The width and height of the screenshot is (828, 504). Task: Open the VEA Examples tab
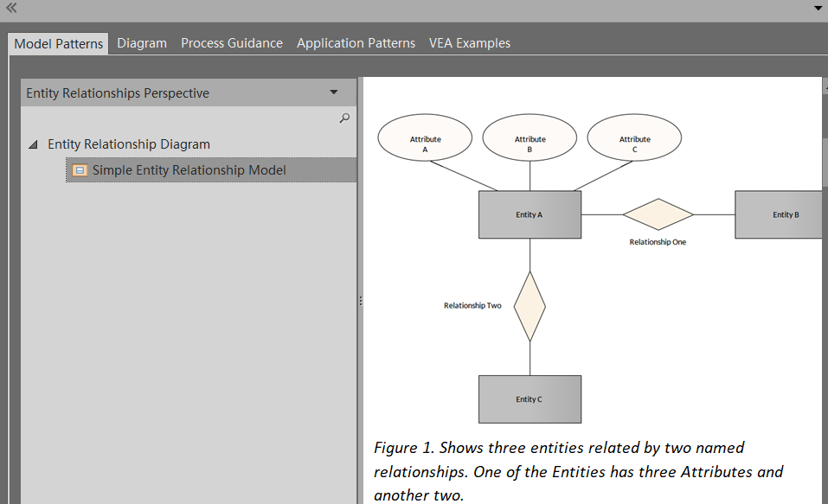(x=469, y=42)
